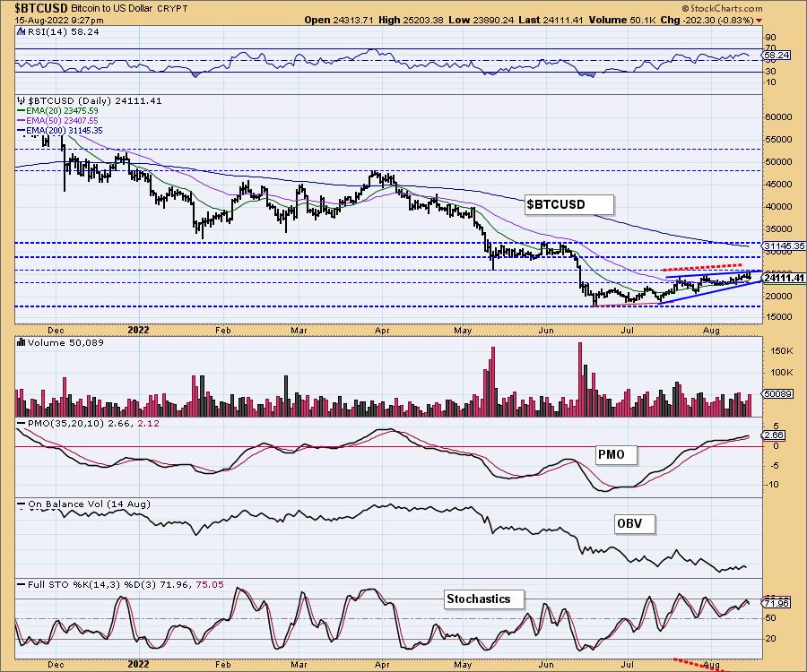Screen dimensions: 807x672
Task: Select the dark blue EMA(200) legend line
Action: point(22,131)
